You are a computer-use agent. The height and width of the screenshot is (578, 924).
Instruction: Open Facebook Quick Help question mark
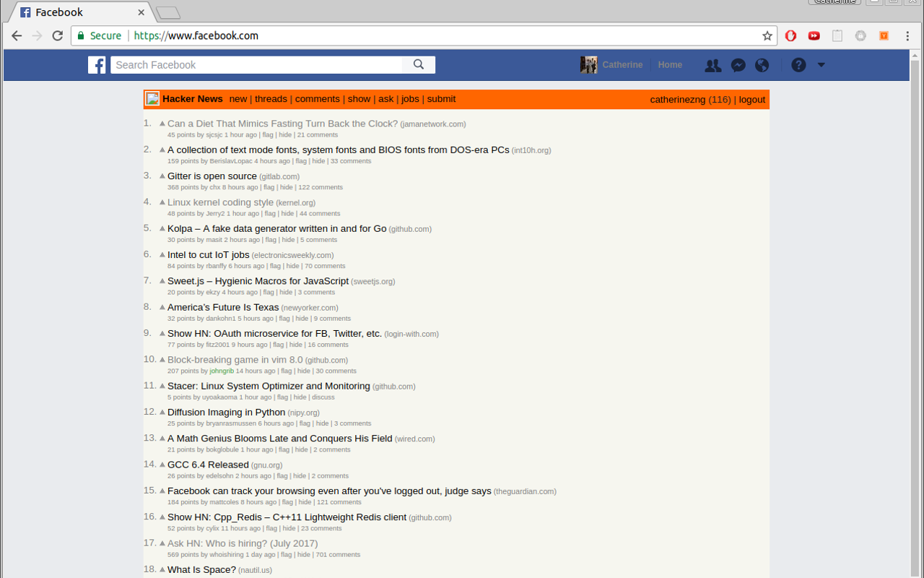(x=798, y=65)
